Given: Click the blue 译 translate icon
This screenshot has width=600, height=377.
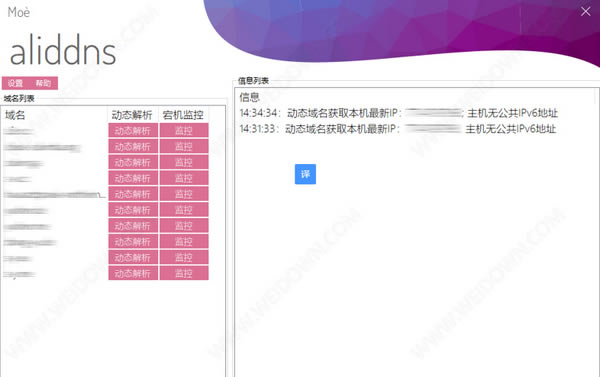Looking at the screenshot, I should pos(305,174).
